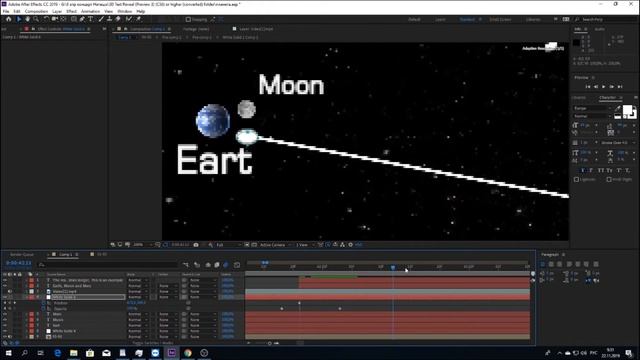Select the Libraries workspace

[x=533, y=20]
